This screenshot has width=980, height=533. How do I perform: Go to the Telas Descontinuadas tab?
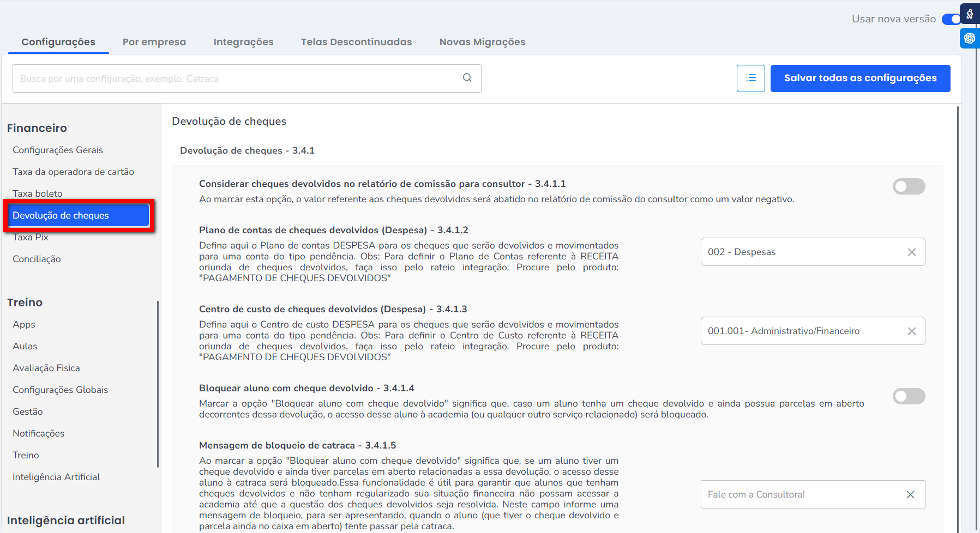pyautogui.click(x=356, y=42)
